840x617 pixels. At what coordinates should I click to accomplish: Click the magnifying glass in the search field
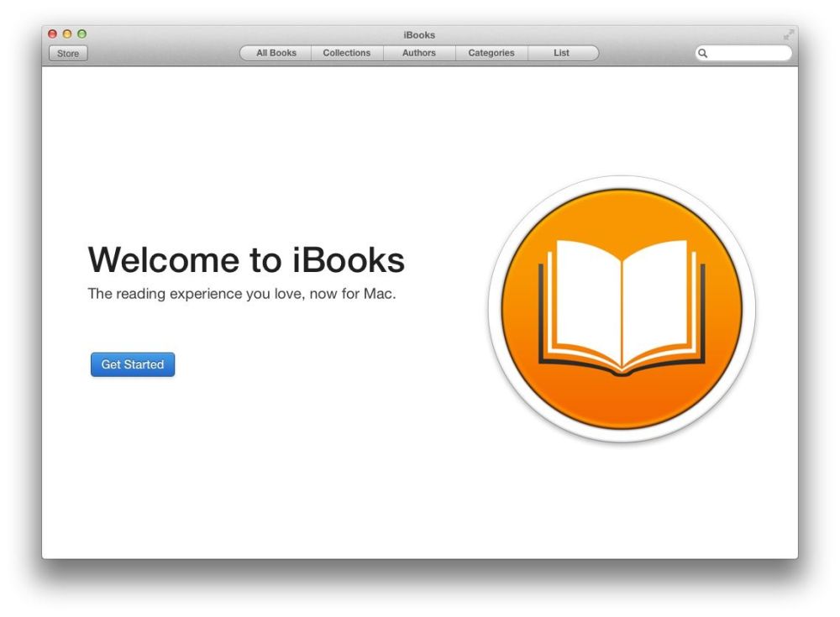click(x=704, y=52)
